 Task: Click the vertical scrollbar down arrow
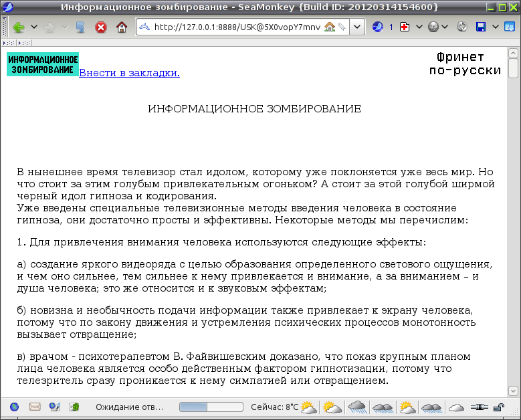513,391
